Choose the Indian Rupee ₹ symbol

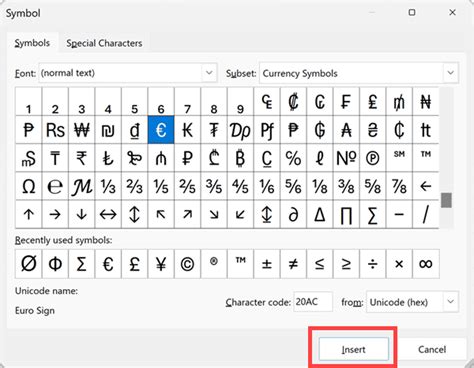click(82, 158)
